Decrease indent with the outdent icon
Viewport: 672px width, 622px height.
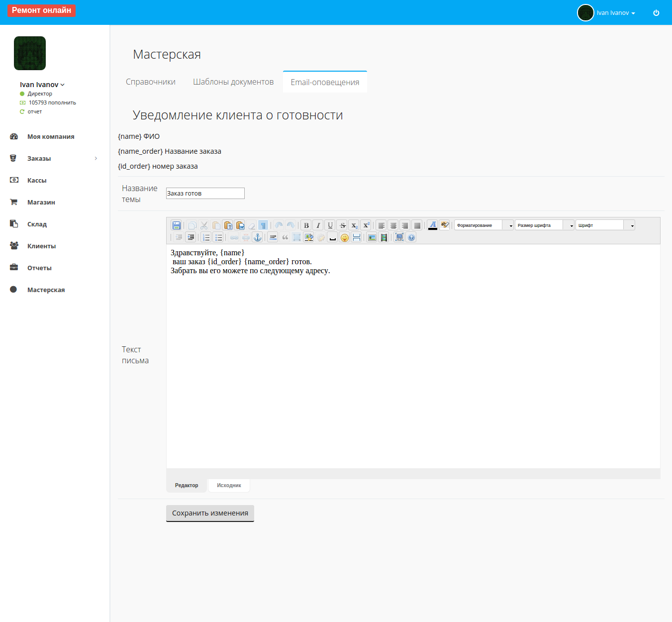coord(179,237)
